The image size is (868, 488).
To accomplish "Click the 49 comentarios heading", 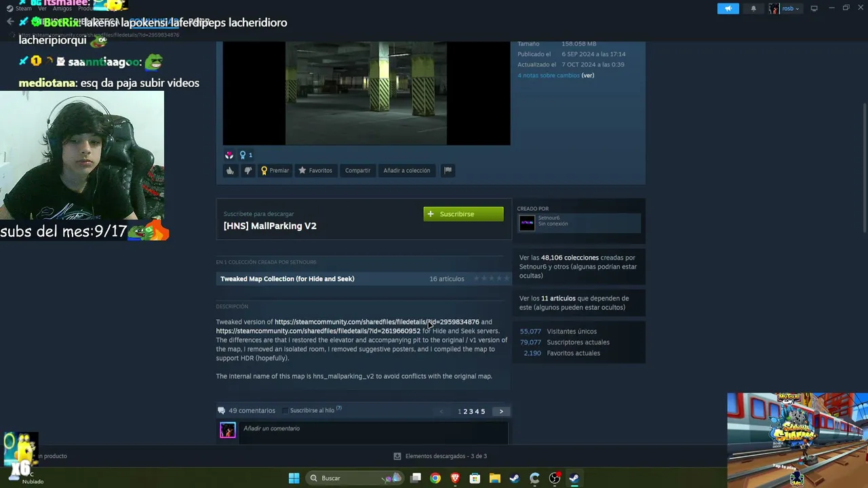I will click(252, 411).
